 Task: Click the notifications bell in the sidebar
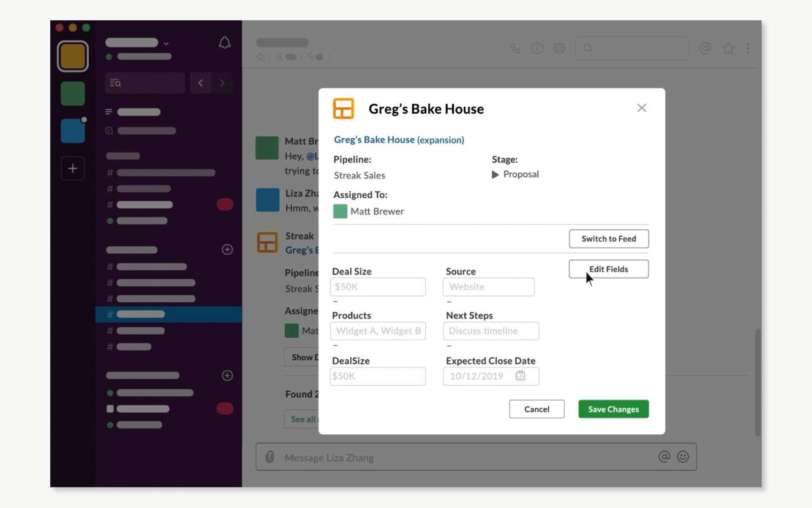point(225,43)
